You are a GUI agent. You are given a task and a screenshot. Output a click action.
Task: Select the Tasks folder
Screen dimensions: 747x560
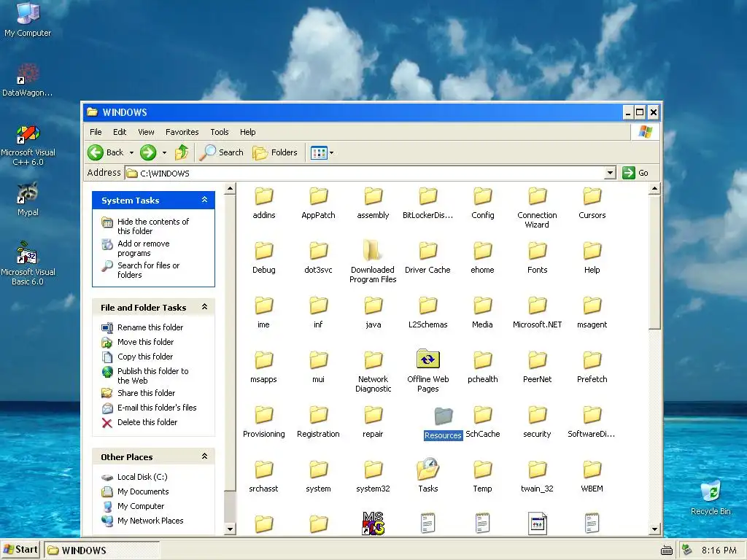[427, 476]
